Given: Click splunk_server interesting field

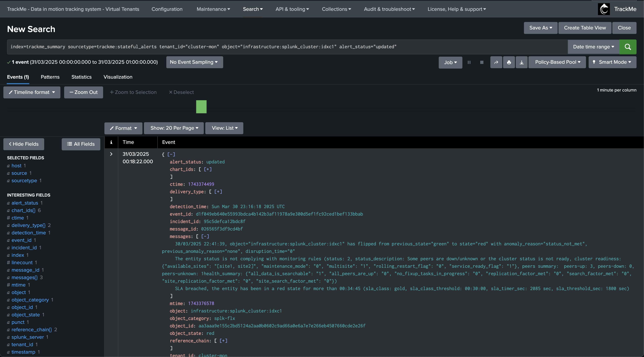Looking at the screenshot, I should pyautogui.click(x=27, y=337).
